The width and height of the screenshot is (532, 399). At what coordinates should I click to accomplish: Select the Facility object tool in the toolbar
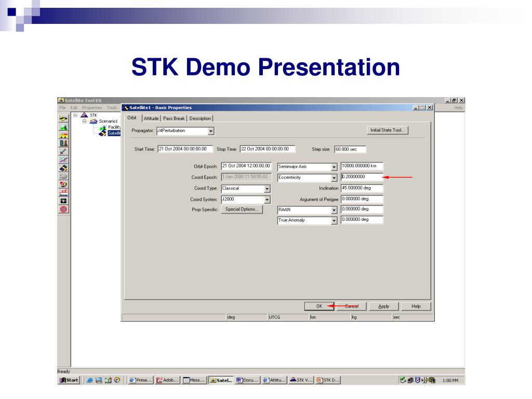coord(63,127)
